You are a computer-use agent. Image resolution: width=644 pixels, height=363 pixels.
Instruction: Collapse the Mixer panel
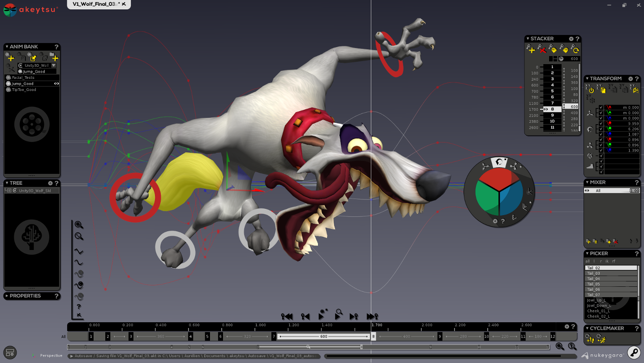[588, 182]
